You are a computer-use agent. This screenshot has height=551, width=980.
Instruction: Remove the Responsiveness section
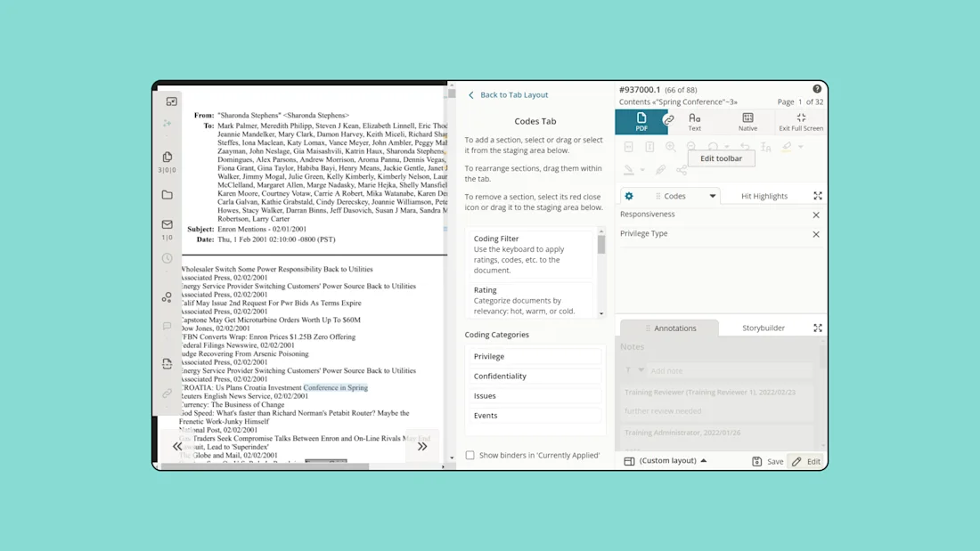tap(815, 215)
